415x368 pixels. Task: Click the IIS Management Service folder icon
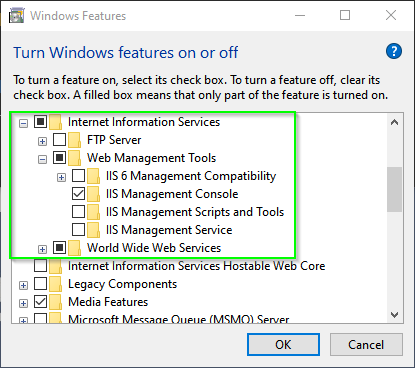(x=93, y=230)
